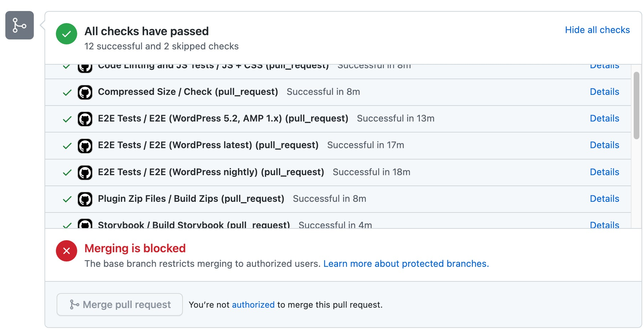
Task: Click the Merge pull request button
Action: (x=120, y=304)
